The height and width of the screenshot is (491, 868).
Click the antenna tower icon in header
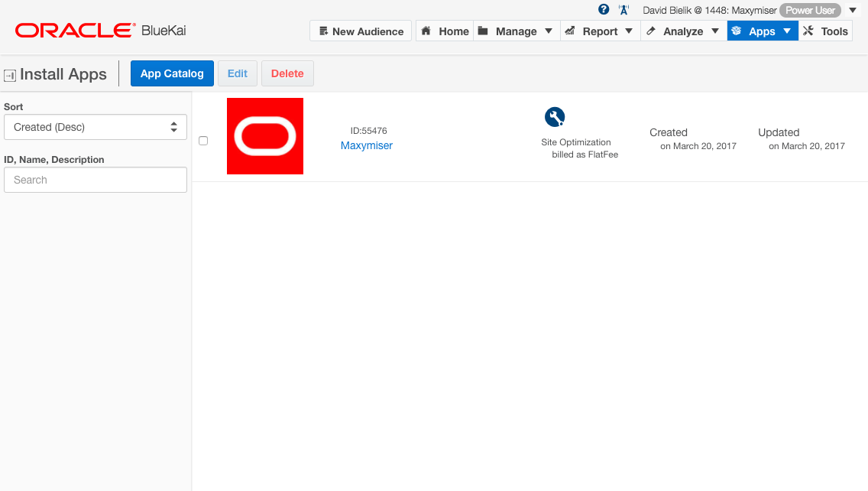pos(623,10)
